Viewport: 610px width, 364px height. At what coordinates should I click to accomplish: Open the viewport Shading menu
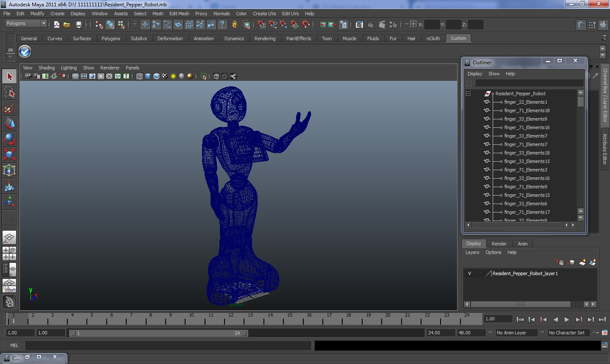click(x=47, y=68)
